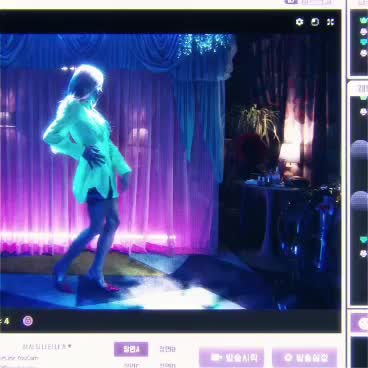Click on the video preview of the dancer
368x368 pixels.
(170, 172)
